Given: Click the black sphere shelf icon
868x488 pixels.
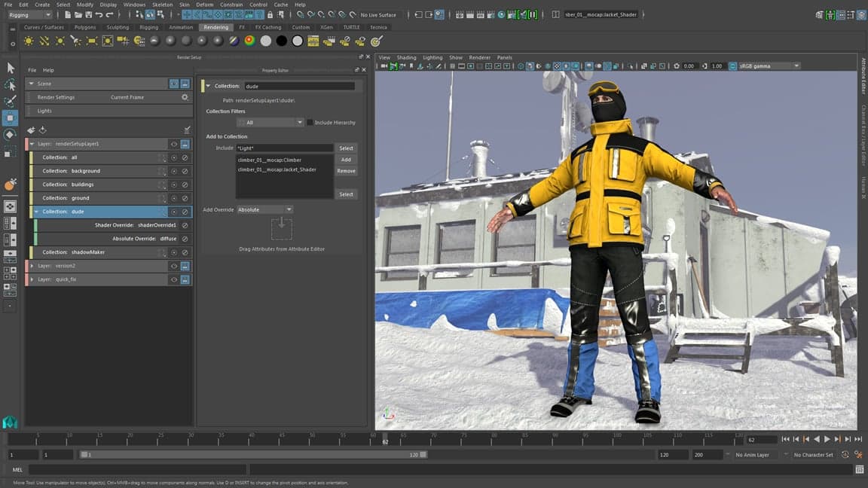Looking at the screenshot, I should click(x=282, y=41).
